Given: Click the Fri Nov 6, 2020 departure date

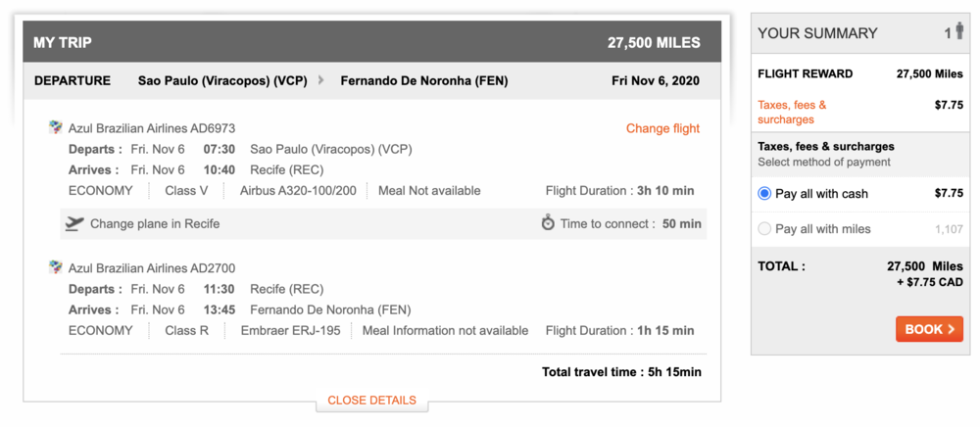Looking at the screenshot, I should tap(655, 80).
